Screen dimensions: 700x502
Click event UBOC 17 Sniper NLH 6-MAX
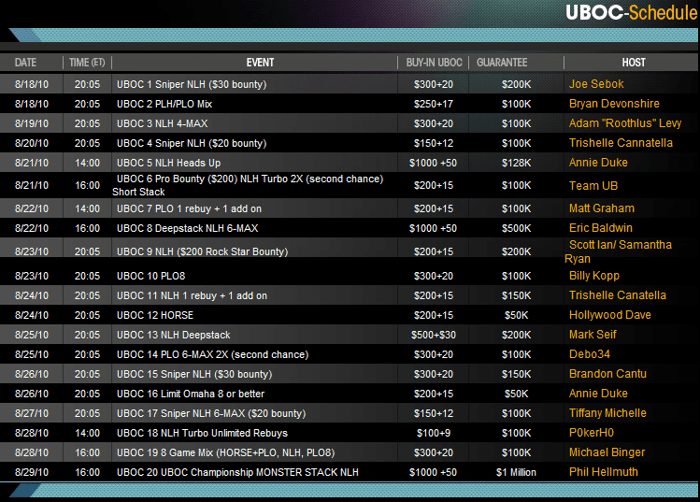[x=211, y=414]
